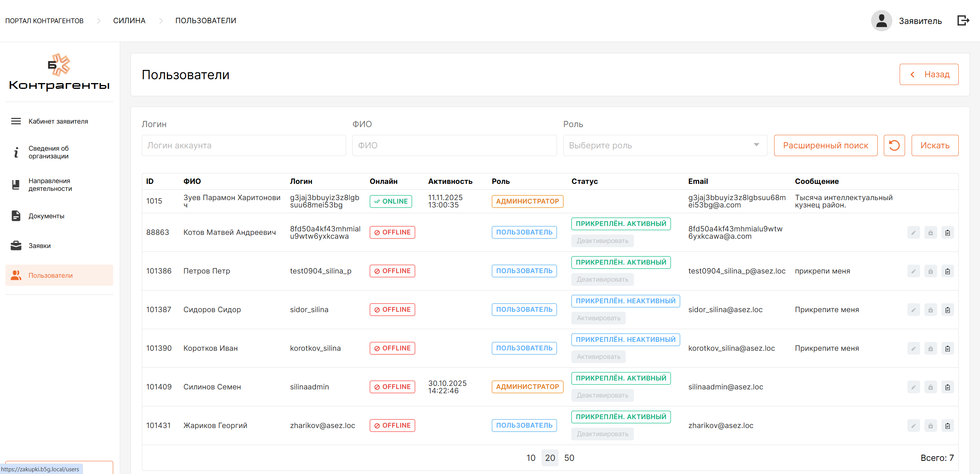Open Заявки in the sidebar menu
This screenshot has height=474, width=980.
(39, 246)
